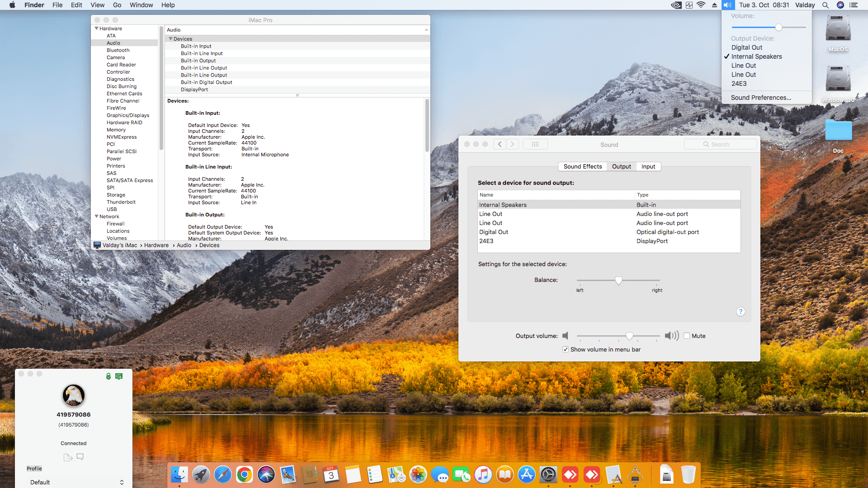The height and width of the screenshot is (488, 868).
Task: Open Launchpad rocket icon in Dock
Action: 201,475
